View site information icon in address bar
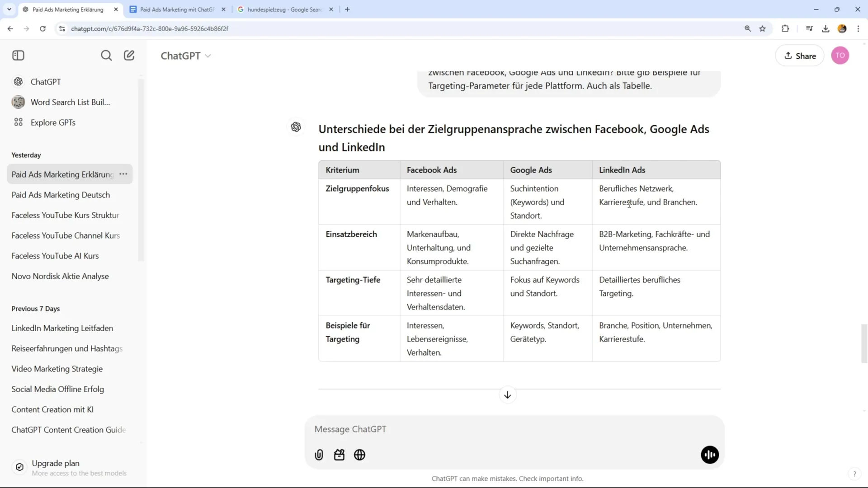This screenshot has width=868, height=488. click(x=62, y=28)
